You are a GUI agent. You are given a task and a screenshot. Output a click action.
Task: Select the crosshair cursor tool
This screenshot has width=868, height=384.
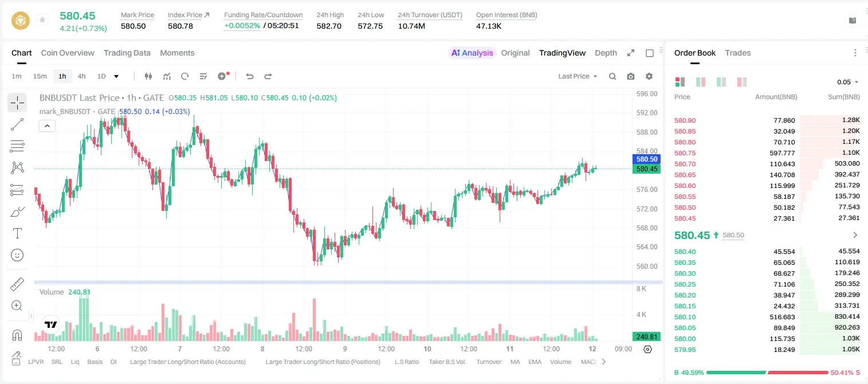(x=17, y=103)
